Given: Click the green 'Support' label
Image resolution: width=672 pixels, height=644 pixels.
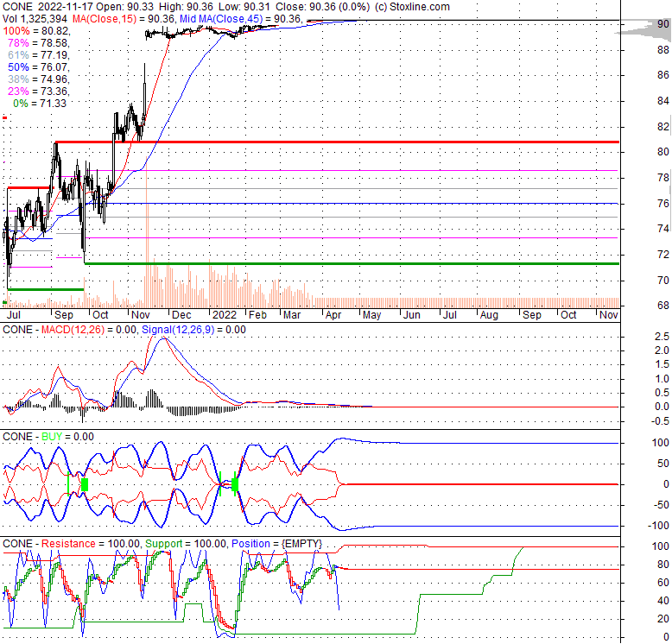Looking at the screenshot, I should coord(164,544).
